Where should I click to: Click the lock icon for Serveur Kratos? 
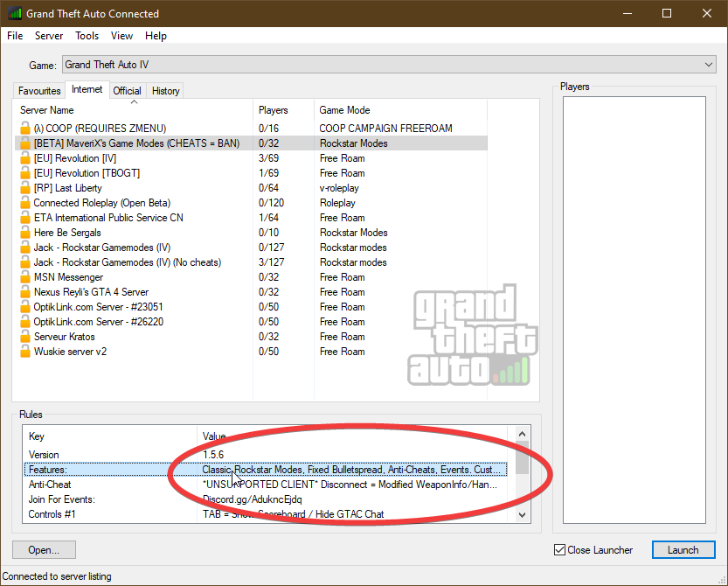pos(25,337)
